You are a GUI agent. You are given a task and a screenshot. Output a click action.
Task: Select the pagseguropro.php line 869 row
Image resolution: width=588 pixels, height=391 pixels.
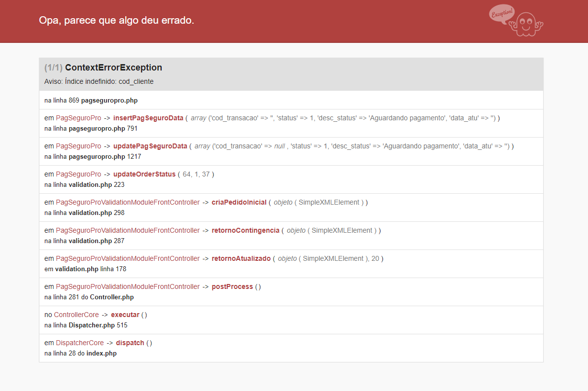tap(291, 100)
